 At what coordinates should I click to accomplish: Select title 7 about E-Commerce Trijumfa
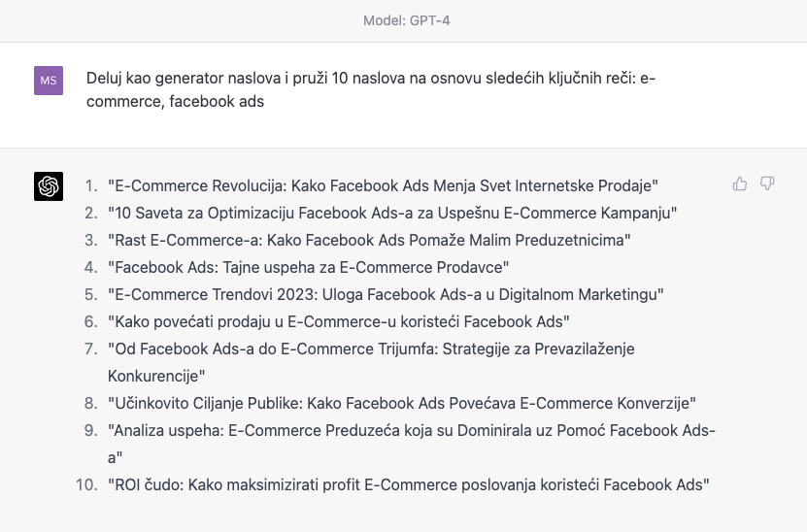click(371, 362)
